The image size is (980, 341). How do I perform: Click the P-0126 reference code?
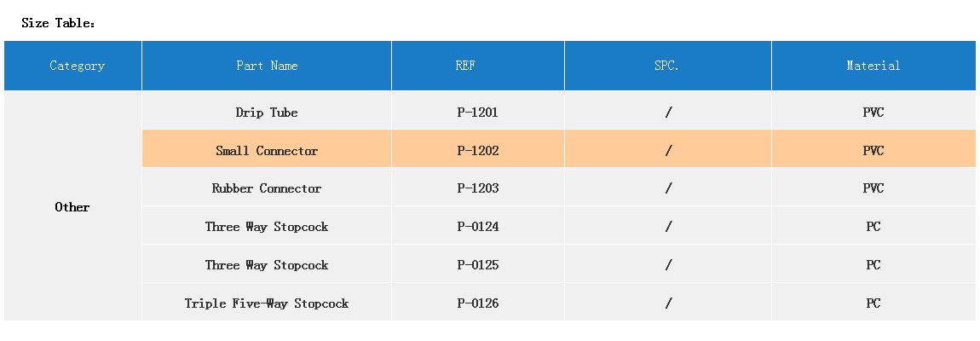pos(477,303)
